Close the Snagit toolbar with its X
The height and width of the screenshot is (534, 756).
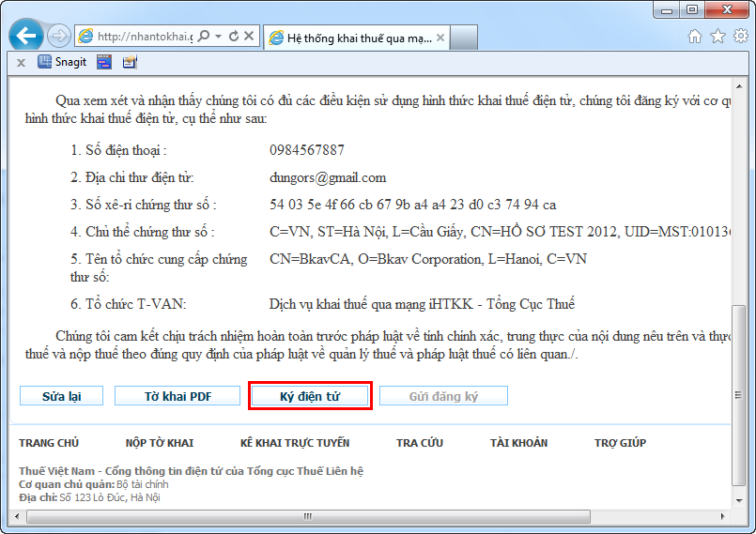(21, 63)
